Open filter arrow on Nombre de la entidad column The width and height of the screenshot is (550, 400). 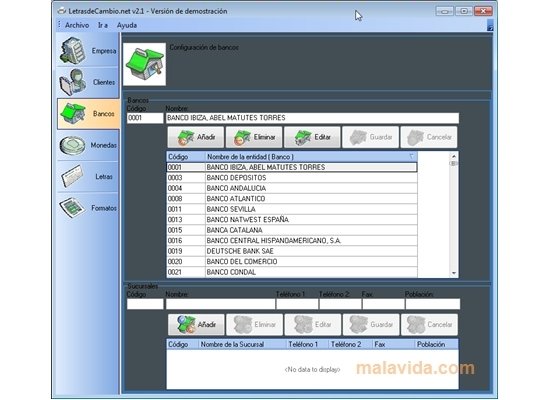[412, 156]
